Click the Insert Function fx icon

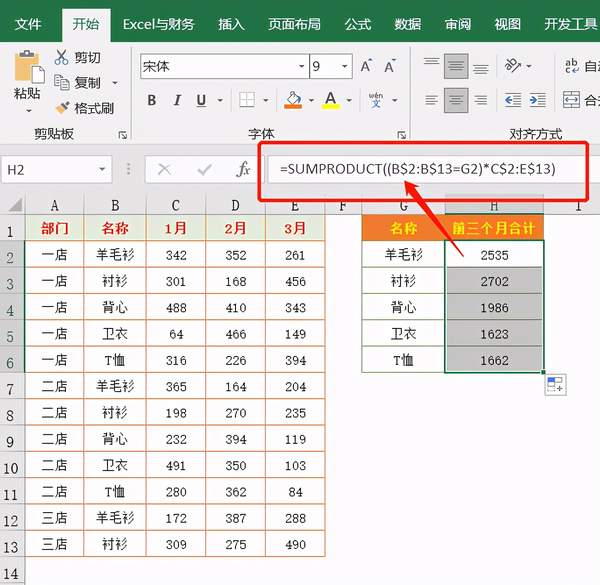point(243,170)
